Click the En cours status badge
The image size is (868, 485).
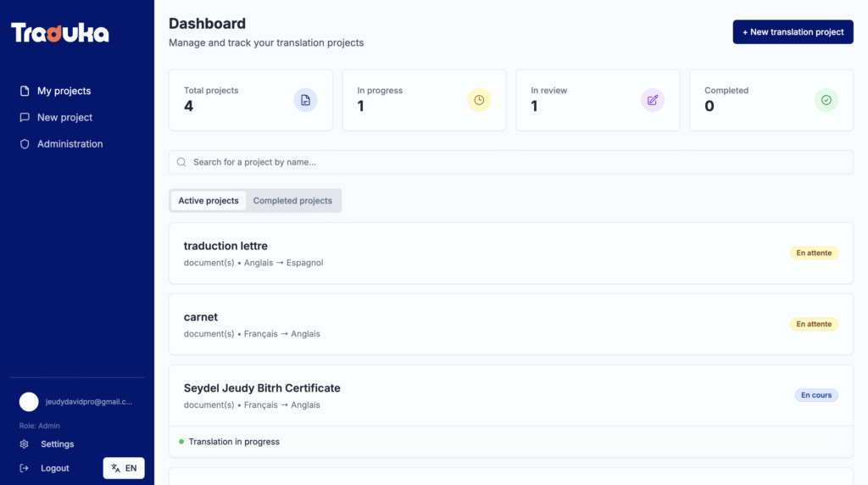coord(816,395)
